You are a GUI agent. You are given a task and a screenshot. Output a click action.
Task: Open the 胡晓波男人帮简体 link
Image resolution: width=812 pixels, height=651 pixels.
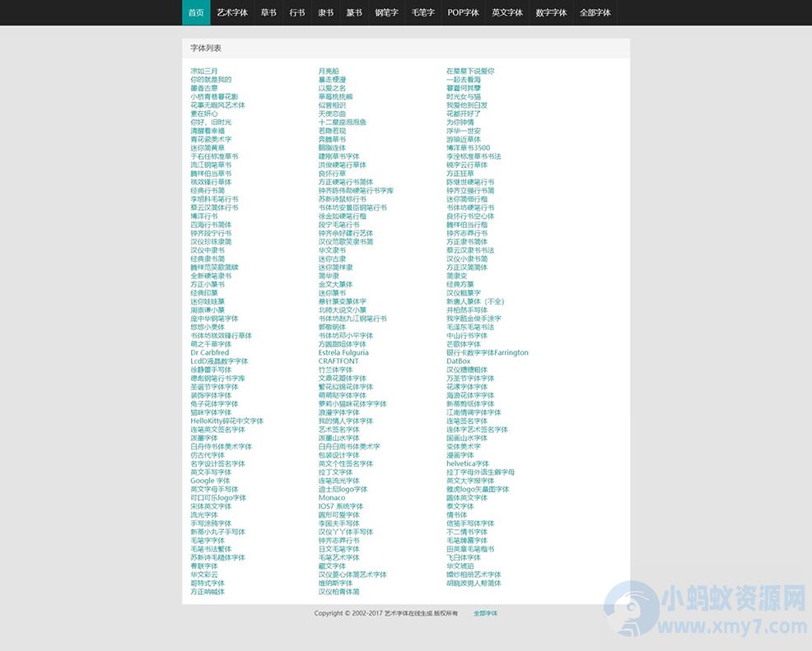[474, 584]
